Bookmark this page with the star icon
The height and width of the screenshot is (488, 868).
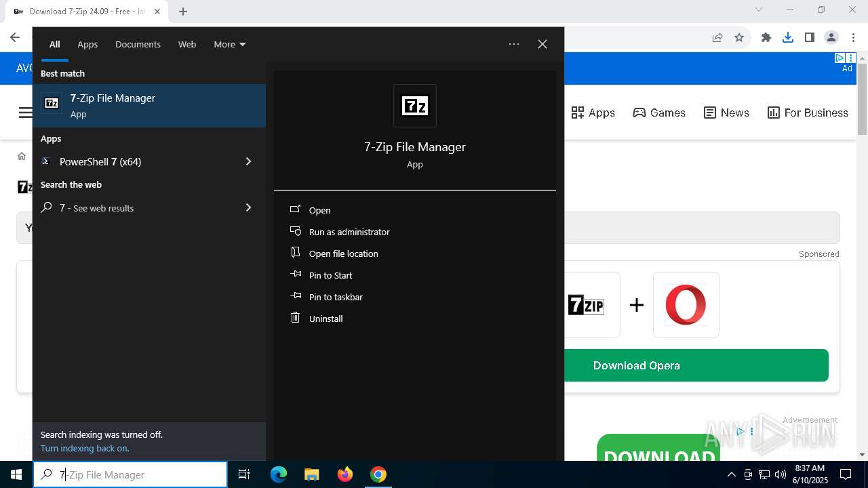[739, 37]
